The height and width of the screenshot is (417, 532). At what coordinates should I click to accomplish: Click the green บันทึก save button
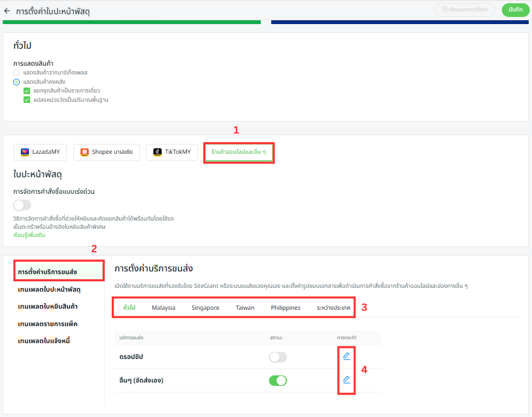coord(515,10)
